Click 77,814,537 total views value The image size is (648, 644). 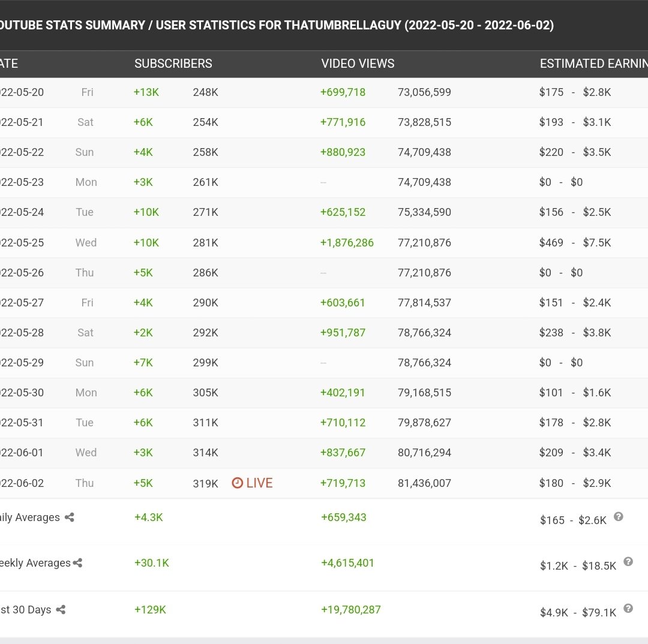[424, 302]
